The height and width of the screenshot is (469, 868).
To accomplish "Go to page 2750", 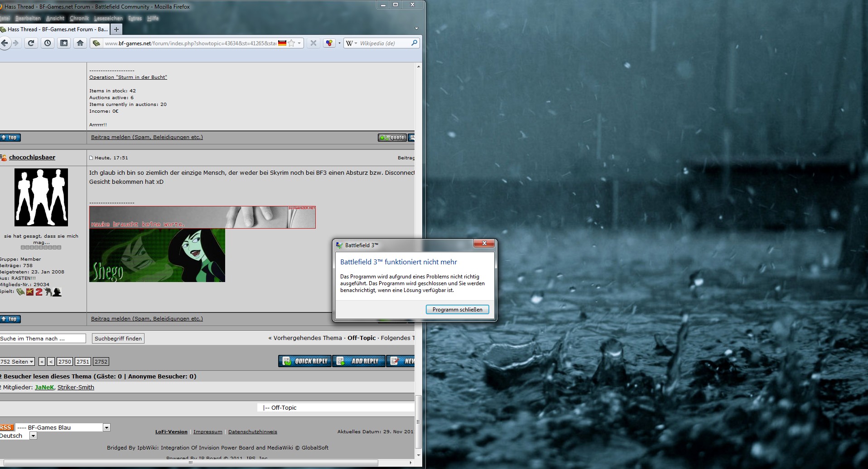I will 65,362.
